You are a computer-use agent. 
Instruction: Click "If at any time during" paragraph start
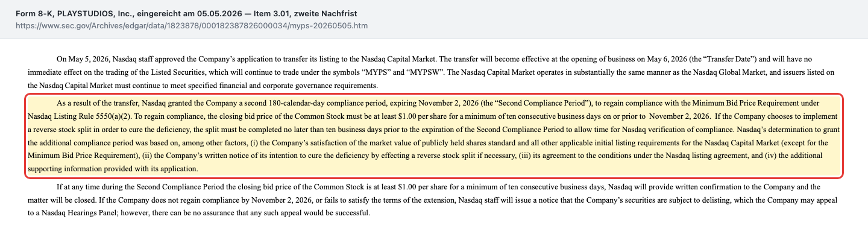pos(91,188)
